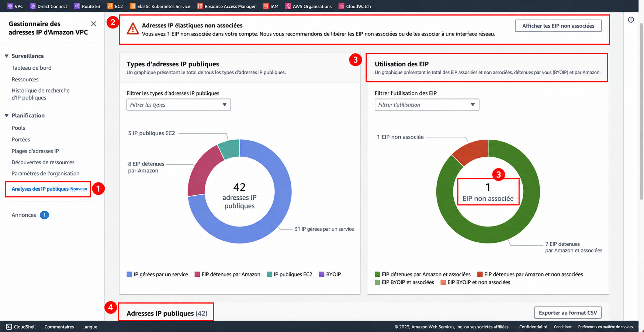Click the page vertical scrollbar
The image size is (644, 332).
[641, 111]
